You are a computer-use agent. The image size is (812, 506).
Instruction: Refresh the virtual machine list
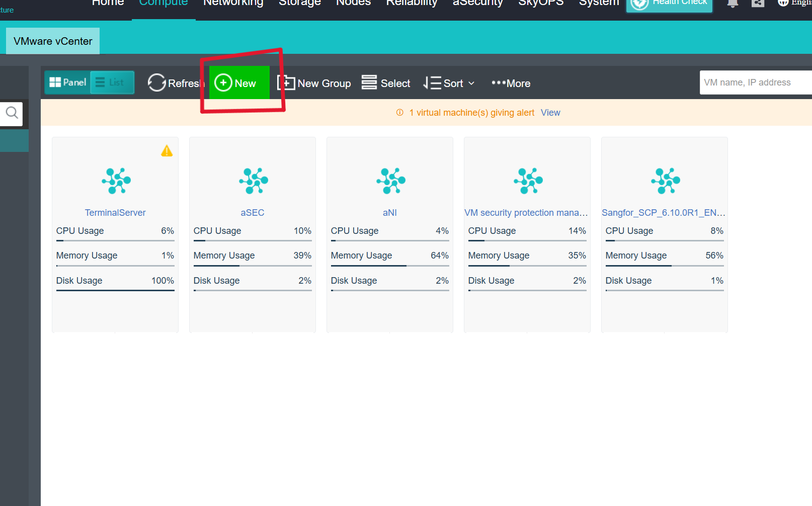click(x=176, y=82)
